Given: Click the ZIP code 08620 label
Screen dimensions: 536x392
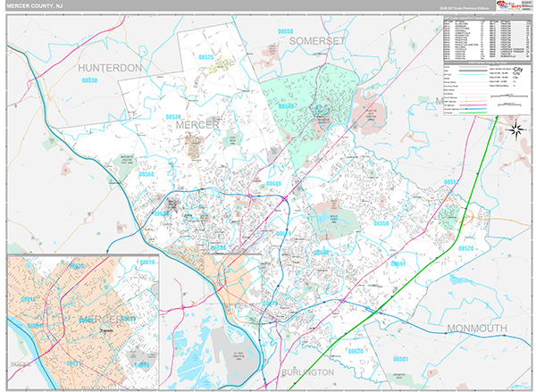Looking at the screenshot, I should [356, 352].
